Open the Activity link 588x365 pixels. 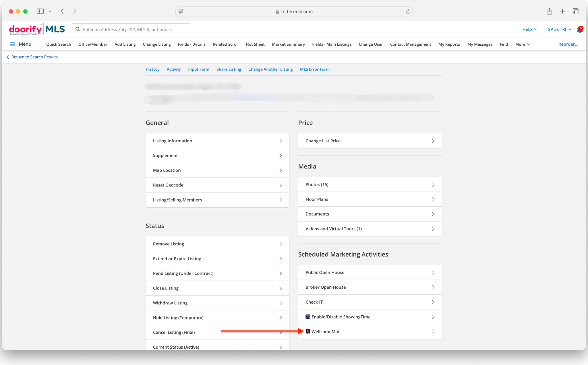click(174, 69)
